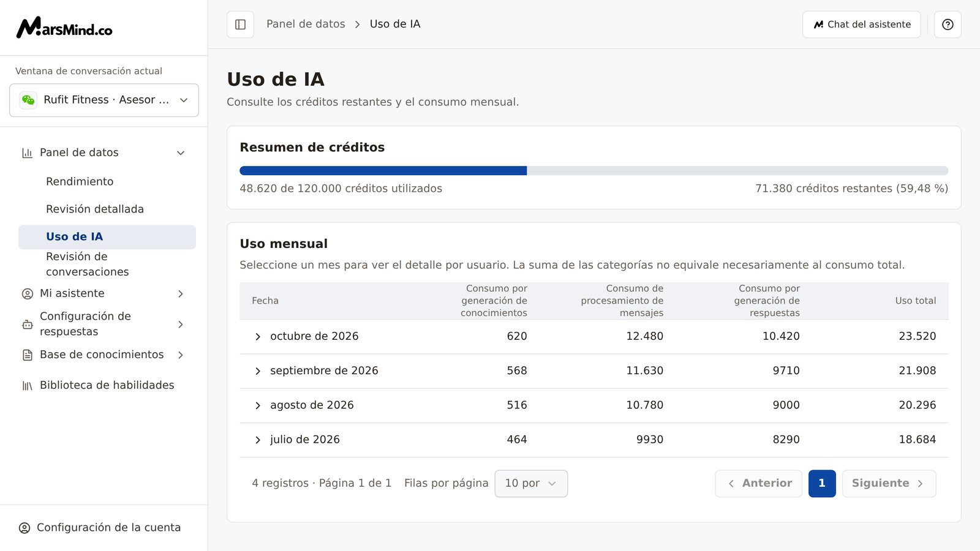Open the Rufit Fitness conversation dropdown

104,100
